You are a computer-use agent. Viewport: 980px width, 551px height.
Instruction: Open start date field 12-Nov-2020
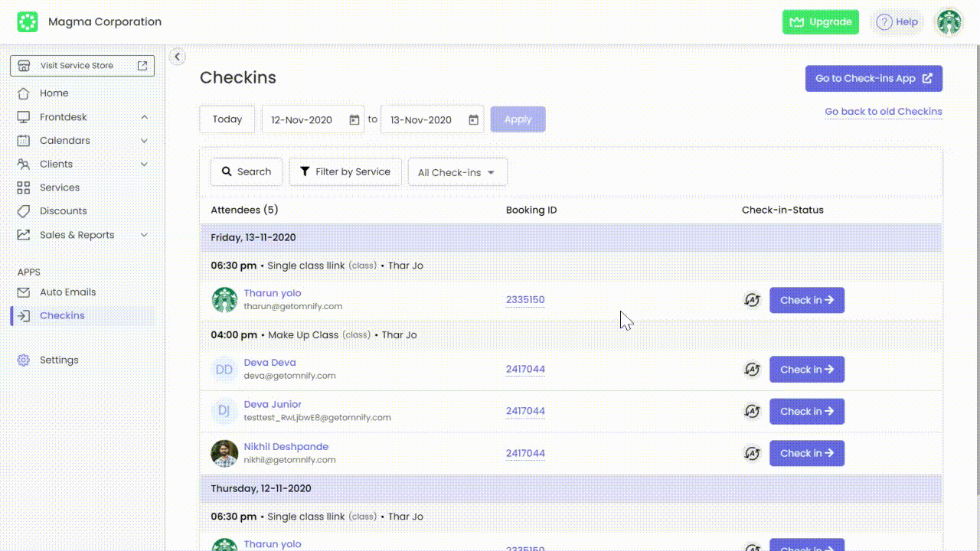coord(313,120)
